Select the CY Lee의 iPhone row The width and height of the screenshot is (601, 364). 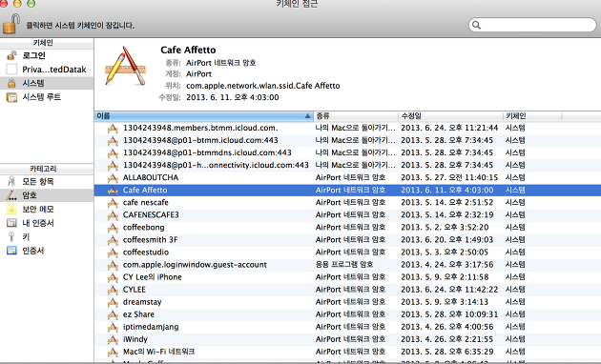[347, 277]
